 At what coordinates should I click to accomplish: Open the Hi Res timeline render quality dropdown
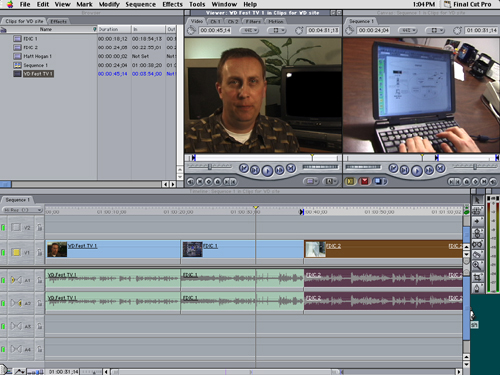[22, 210]
